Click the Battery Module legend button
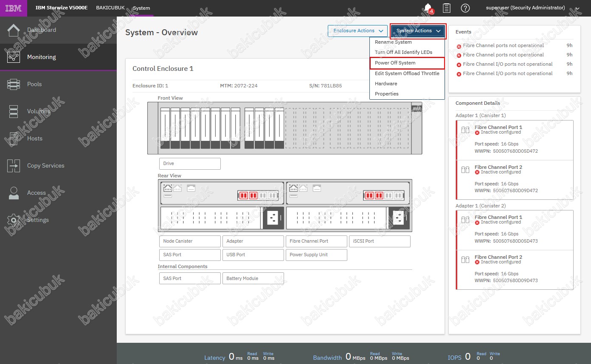 click(253, 278)
